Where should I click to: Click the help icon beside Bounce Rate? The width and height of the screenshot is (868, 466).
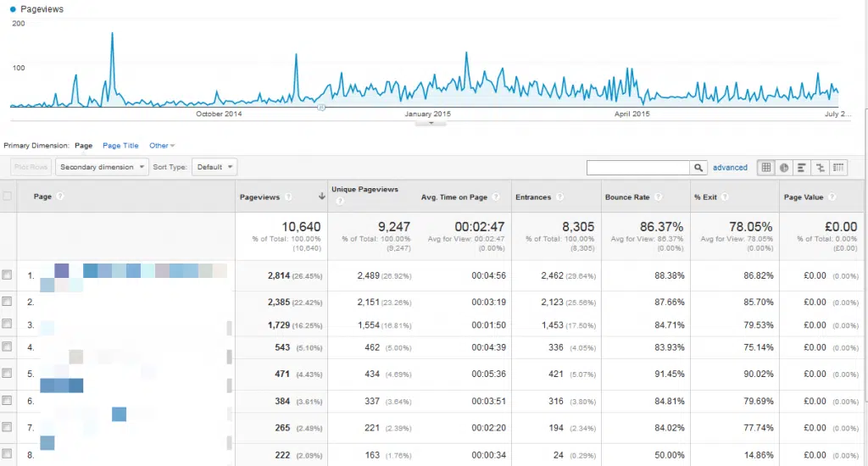pyautogui.click(x=653, y=197)
